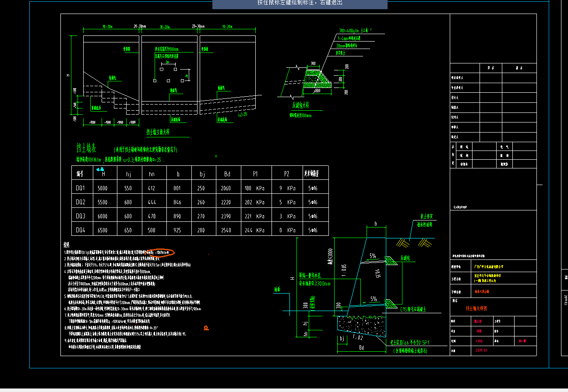568x392 pixels.
Task: Click the P1 value '244 KPa'
Action: click(254, 231)
